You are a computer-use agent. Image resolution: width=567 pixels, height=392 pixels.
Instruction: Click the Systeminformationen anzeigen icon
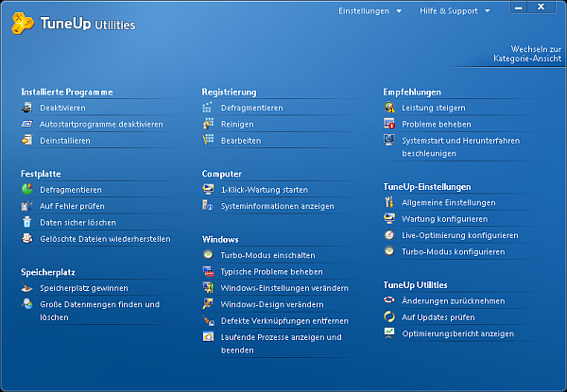[208, 205]
